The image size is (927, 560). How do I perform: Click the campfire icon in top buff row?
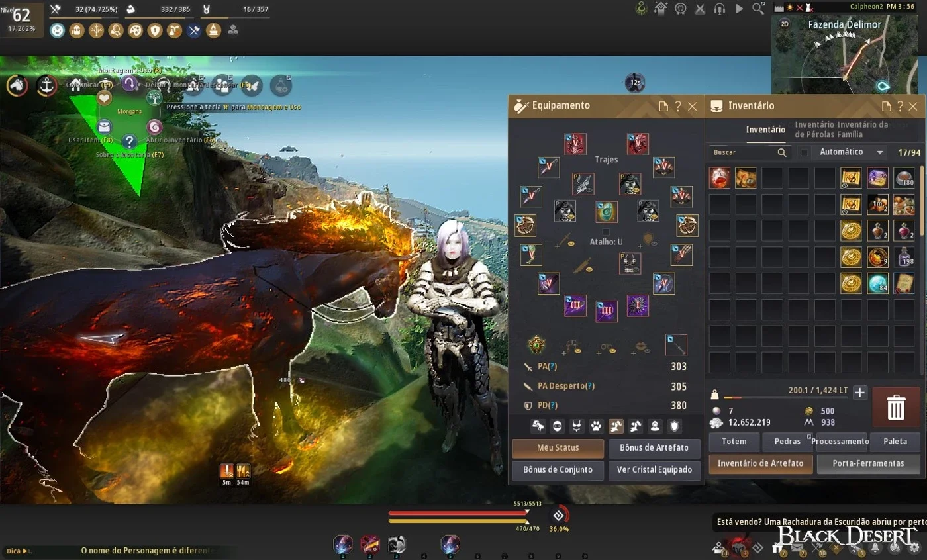tap(213, 30)
